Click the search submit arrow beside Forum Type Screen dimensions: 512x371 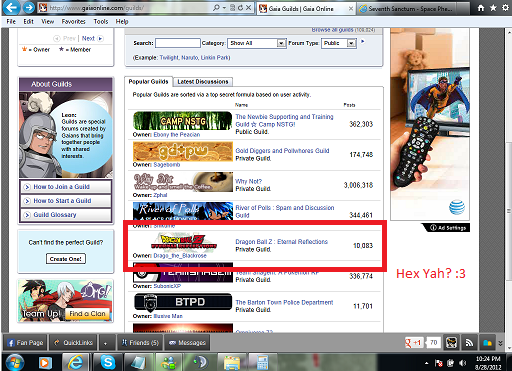point(363,42)
